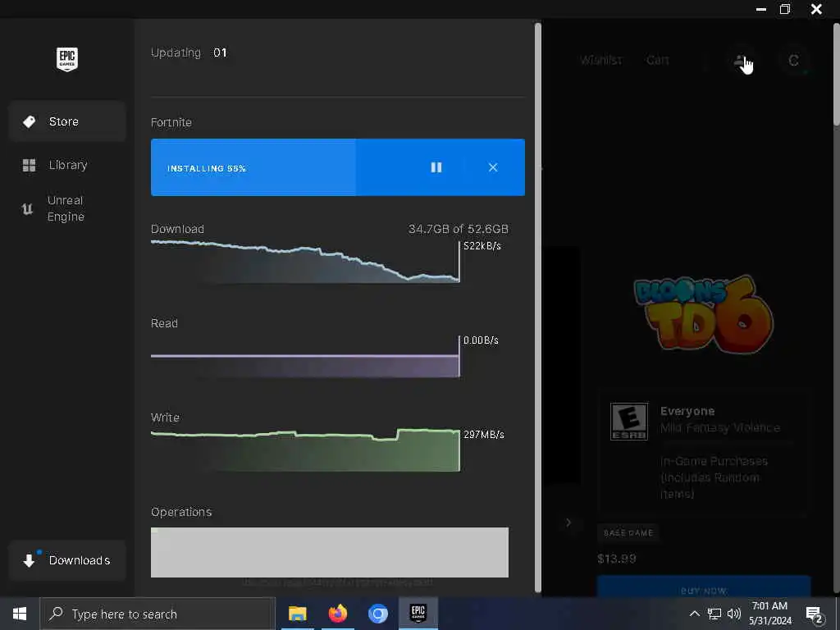
Task: Click the Installing 55% progress bar
Action: (337, 167)
